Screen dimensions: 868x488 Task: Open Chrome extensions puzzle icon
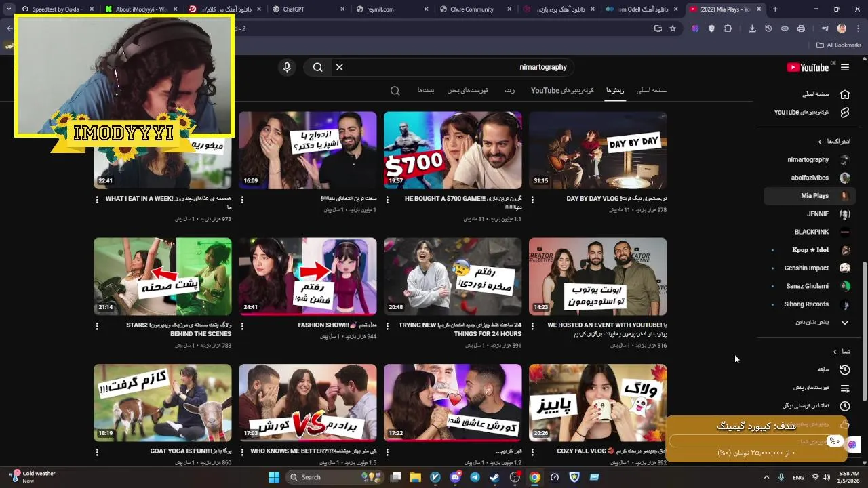(728, 28)
